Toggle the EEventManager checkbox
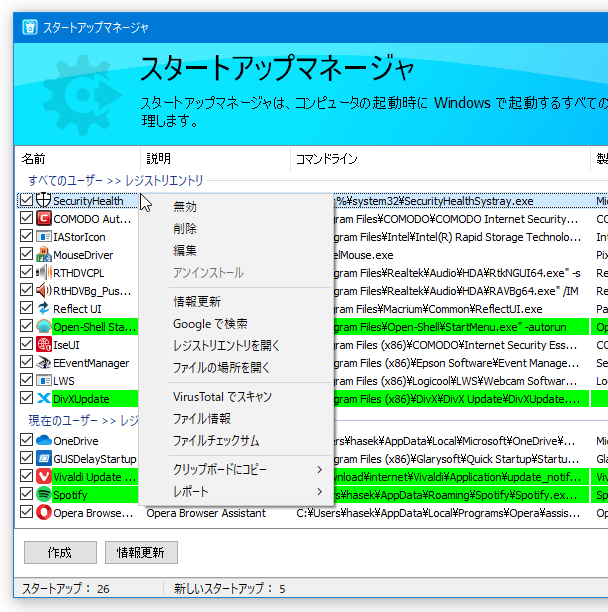The height and width of the screenshot is (612, 608). pyautogui.click(x=26, y=362)
